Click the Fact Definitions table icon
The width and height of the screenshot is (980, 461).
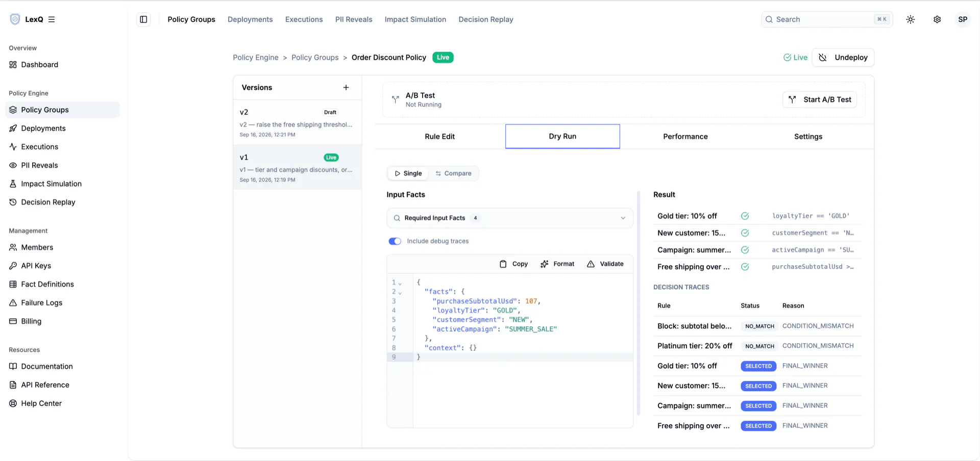(x=13, y=284)
